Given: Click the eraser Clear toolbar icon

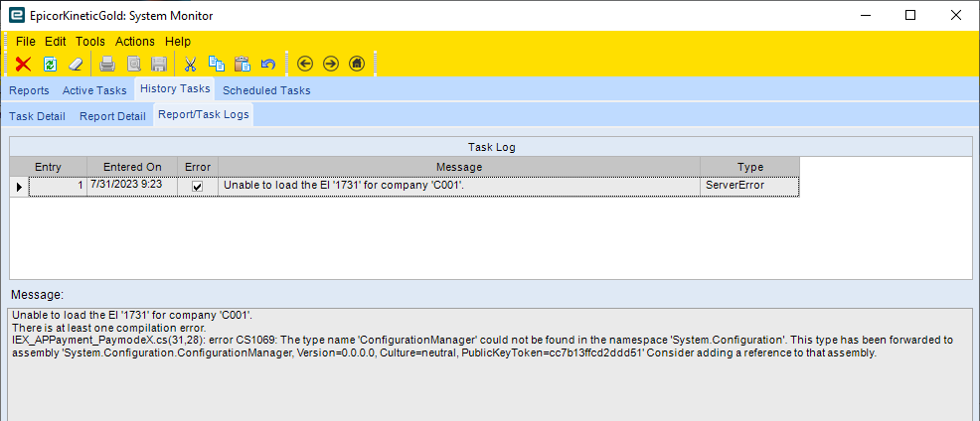Looking at the screenshot, I should tap(75, 64).
